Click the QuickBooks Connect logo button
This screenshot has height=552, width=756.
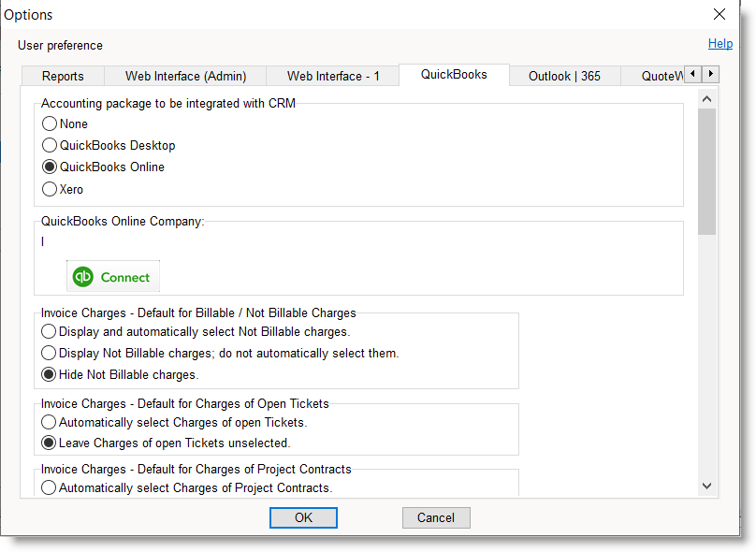click(x=112, y=277)
